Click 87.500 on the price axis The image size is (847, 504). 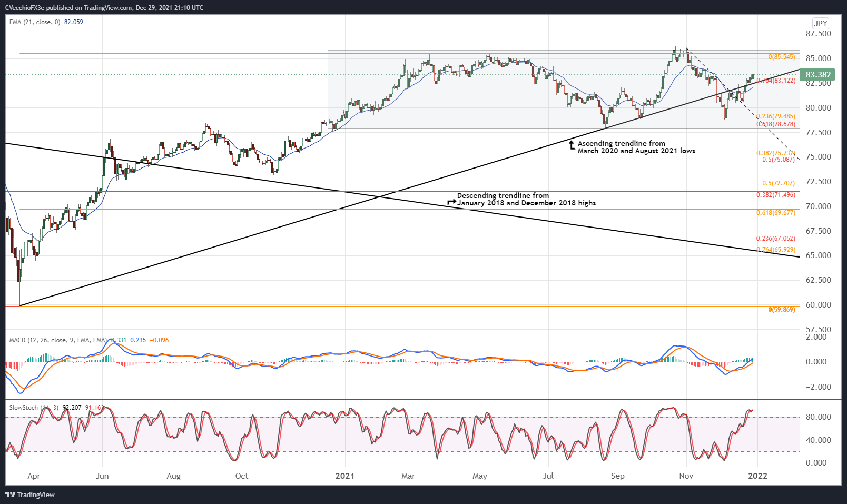(818, 34)
